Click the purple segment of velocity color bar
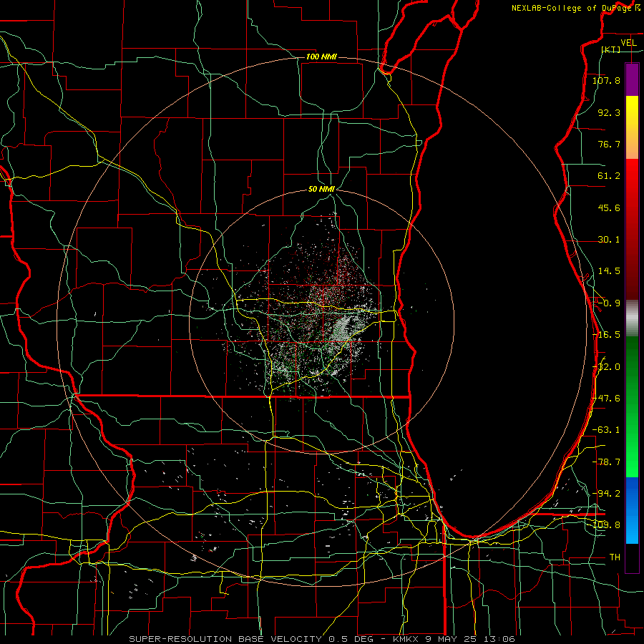 (x=632, y=79)
